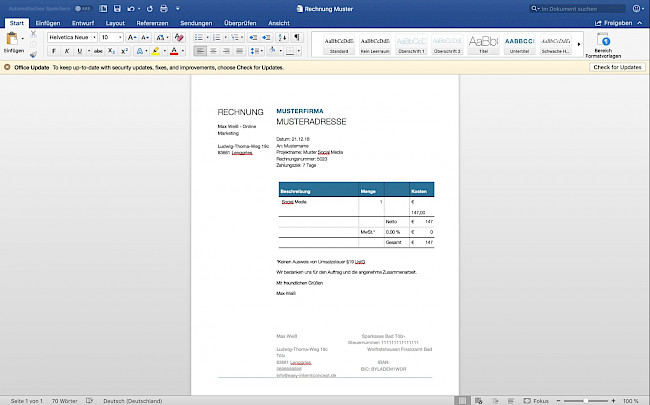The image size is (650, 405).
Task: Click the In Dokument suchen search field
Action: pyautogui.click(x=580, y=8)
